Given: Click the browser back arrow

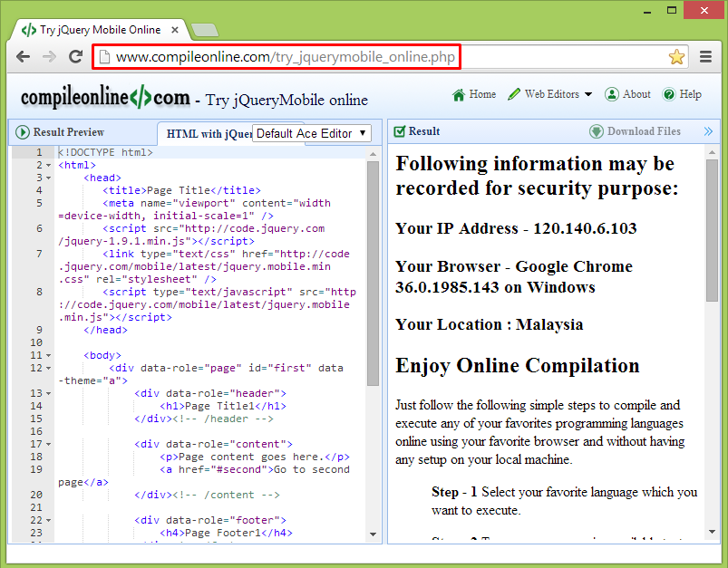Looking at the screenshot, I should coord(23,56).
